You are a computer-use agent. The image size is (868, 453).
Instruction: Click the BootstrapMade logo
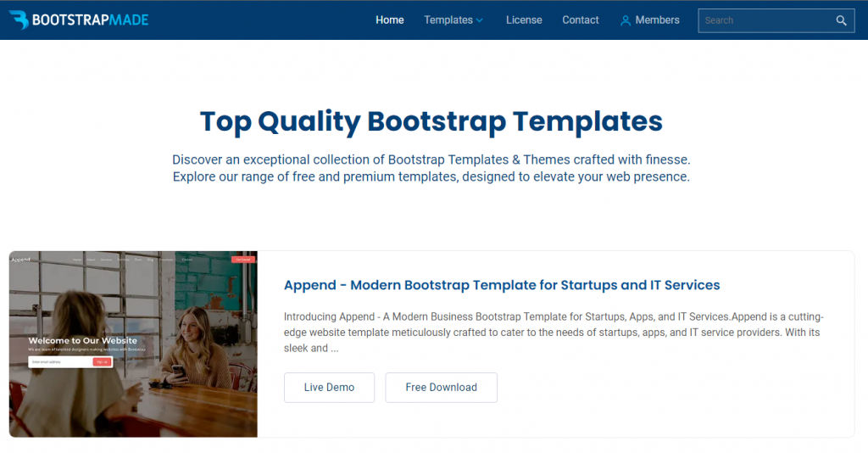(x=79, y=20)
